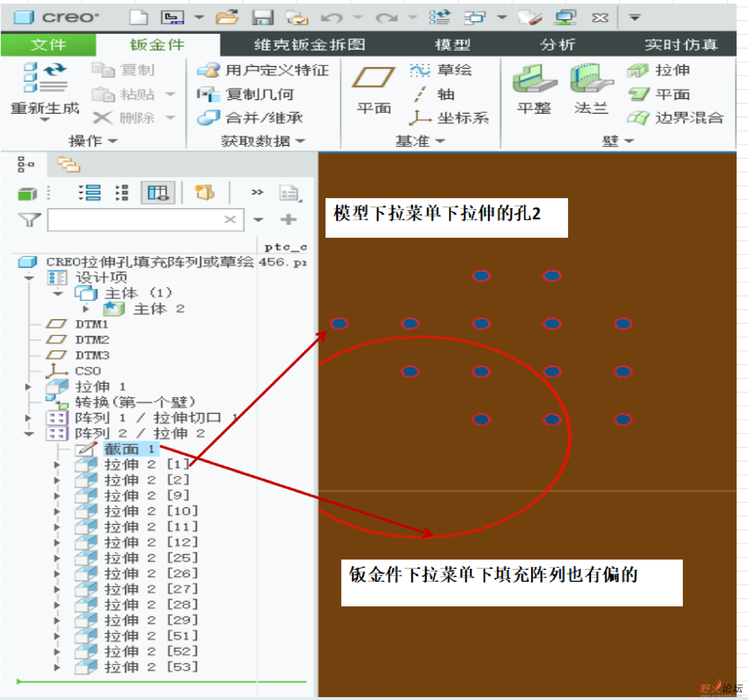Click 复制几何 copy geometry tool
The width and height of the screenshot is (748, 700).
(245, 94)
